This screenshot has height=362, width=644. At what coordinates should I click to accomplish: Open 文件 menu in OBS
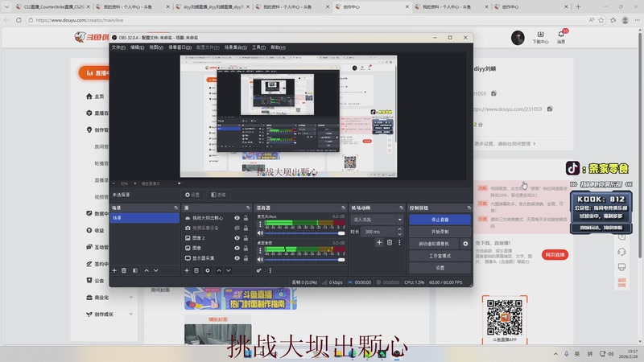pyautogui.click(x=118, y=47)
